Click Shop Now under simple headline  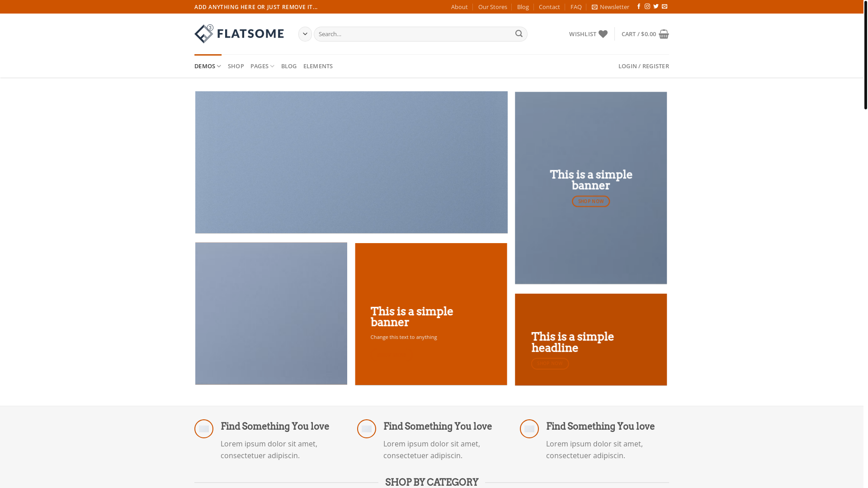point(550,364)
